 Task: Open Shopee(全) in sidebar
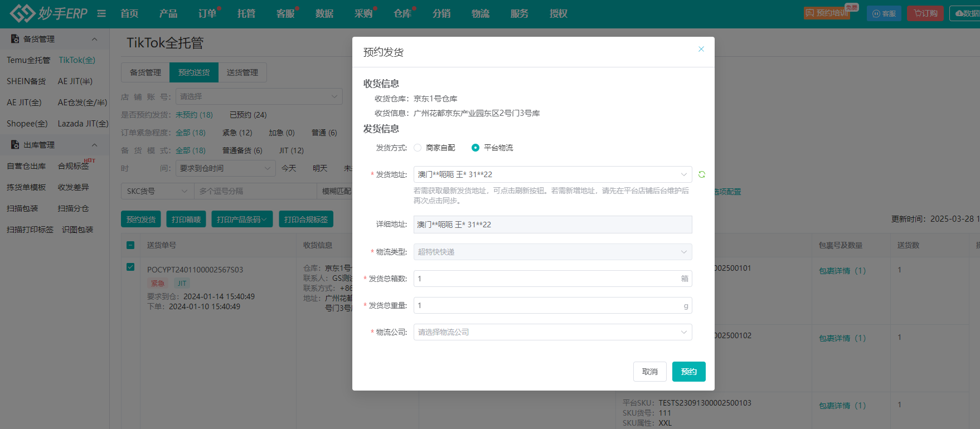click(27, 124)
